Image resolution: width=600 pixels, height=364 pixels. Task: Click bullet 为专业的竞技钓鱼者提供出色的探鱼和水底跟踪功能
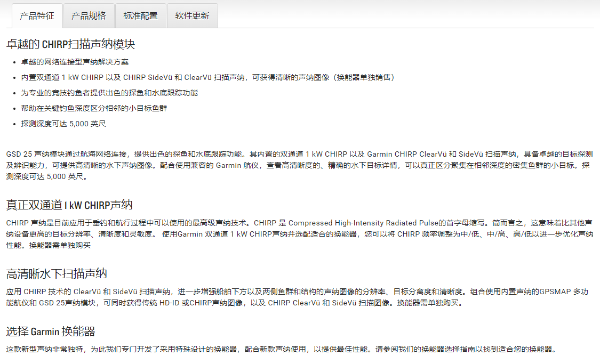109,93
